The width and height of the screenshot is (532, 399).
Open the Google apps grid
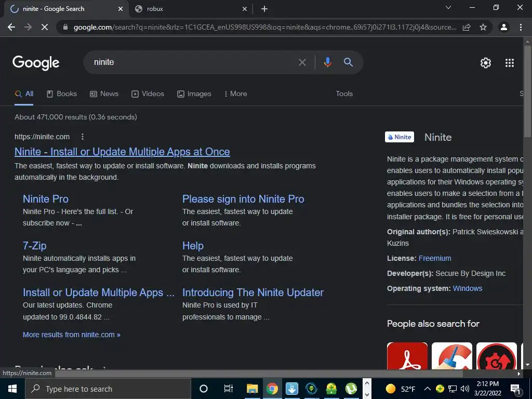click(510, 63)
